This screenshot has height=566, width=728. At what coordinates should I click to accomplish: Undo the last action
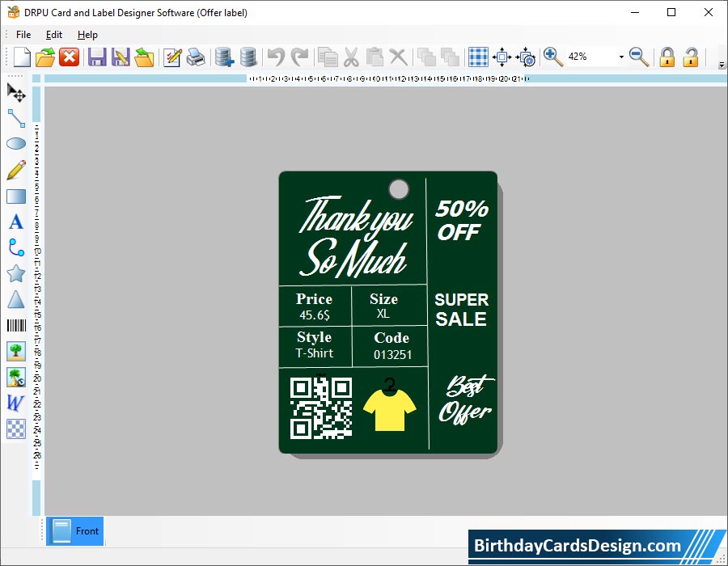[277, 57]
